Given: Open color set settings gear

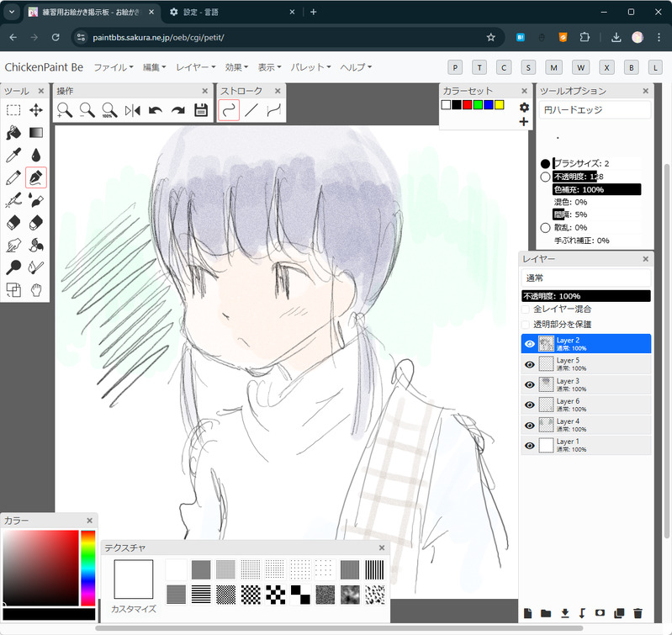Looking at the screenshot, I should pyautogui.click(x=524, y=107).
